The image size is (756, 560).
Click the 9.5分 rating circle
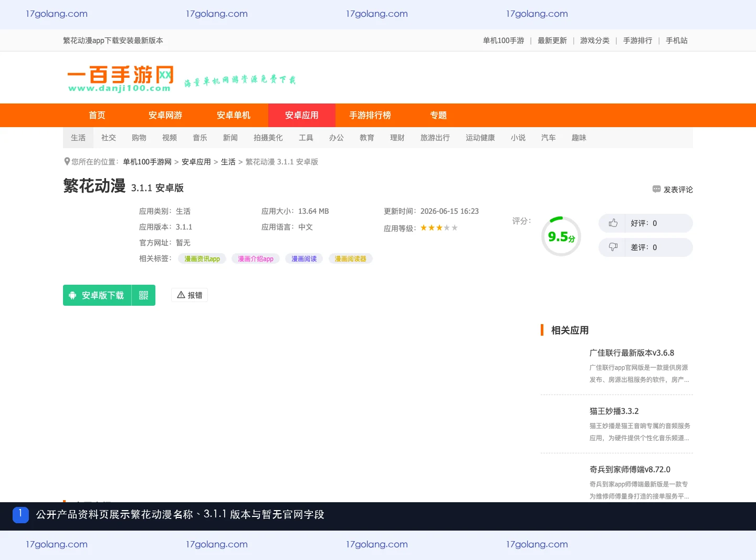[x=561, y=236]
